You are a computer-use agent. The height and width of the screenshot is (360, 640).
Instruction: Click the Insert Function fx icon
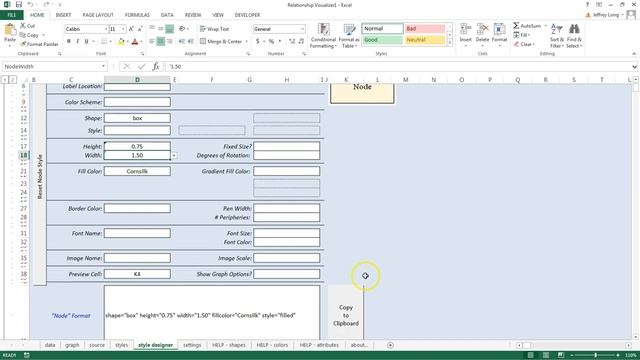tap(156, 66)
